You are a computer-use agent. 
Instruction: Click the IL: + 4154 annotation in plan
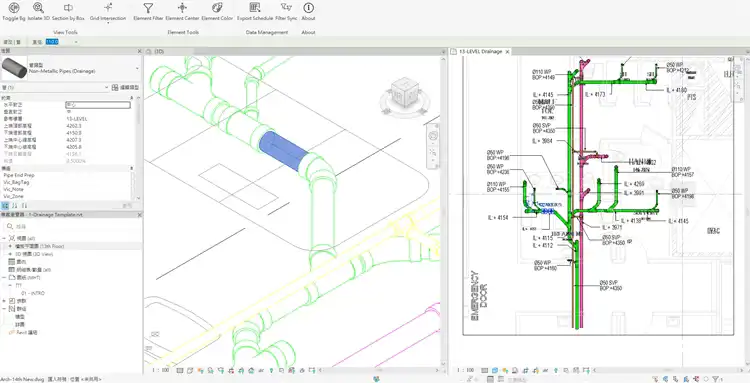(x=498, y=218)
